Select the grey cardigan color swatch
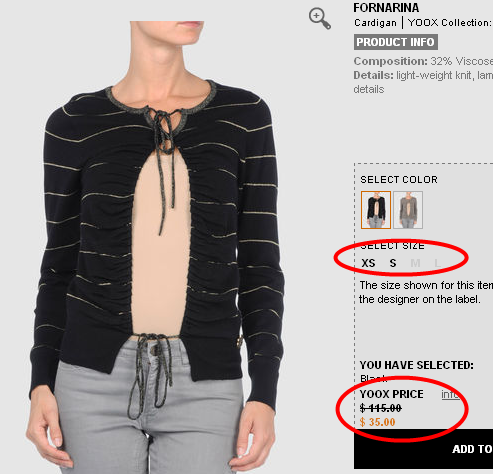The height and width of the screenshot is (474, 493). pyautogui.click(x=408, y=210)
